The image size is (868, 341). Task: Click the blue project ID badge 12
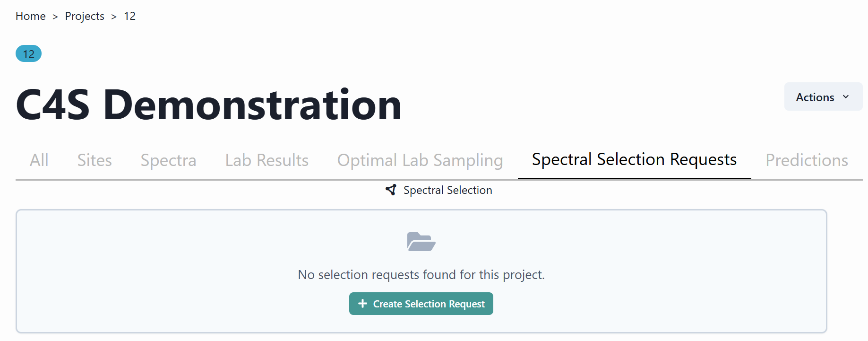(28, 54)
